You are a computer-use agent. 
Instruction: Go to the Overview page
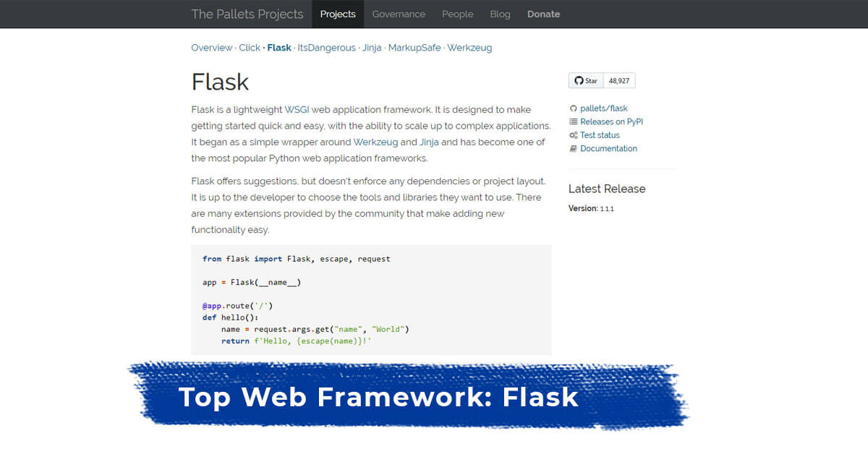coord(212,48)
